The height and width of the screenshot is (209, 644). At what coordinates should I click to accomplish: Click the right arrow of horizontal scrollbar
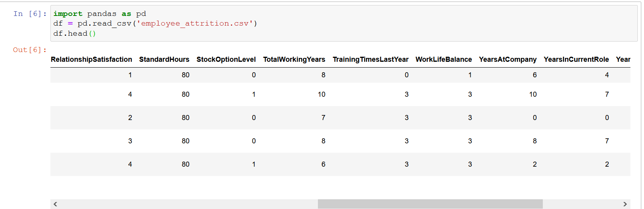[x=625, y=204]
